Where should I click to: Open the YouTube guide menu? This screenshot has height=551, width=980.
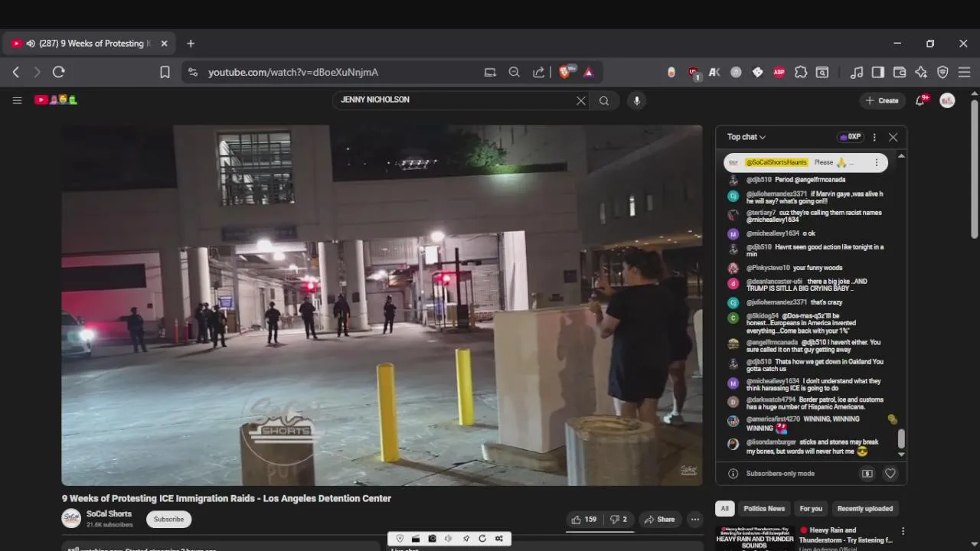(17, 100)
